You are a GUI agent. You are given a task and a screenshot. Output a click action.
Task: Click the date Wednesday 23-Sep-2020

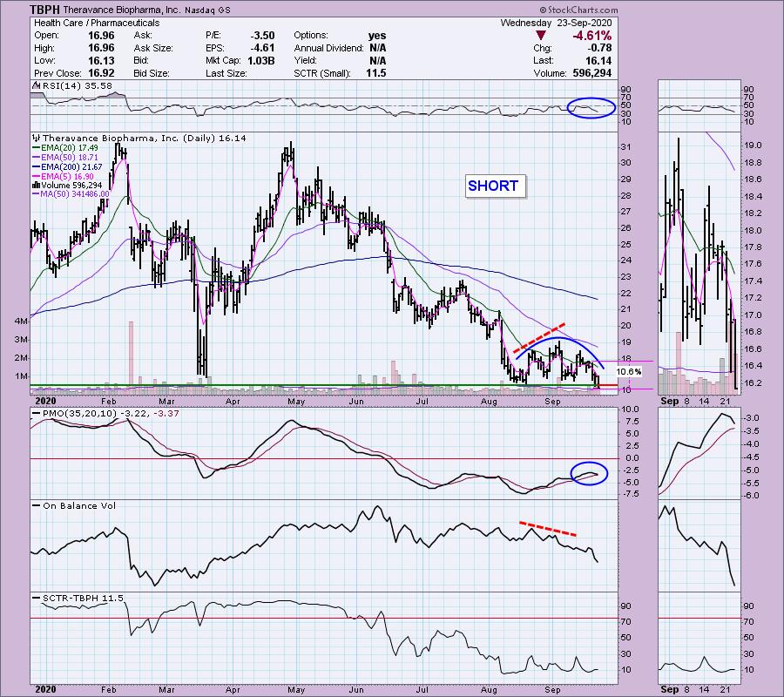pos(556,23)
